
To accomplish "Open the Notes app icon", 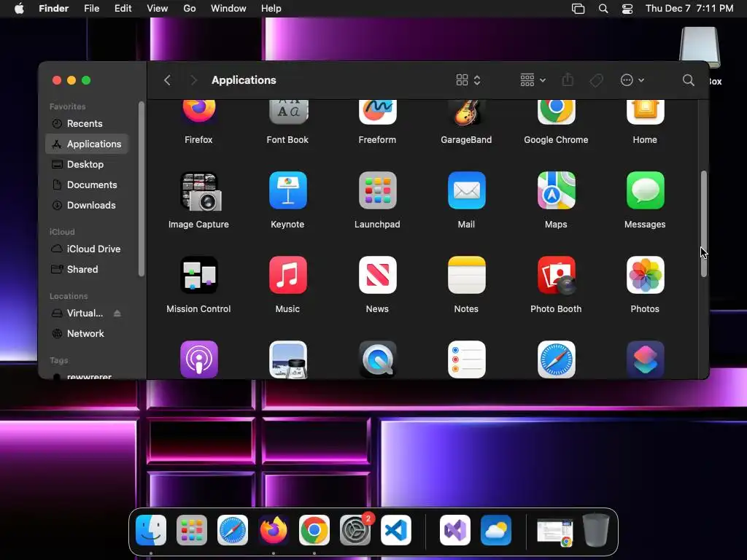I will point(466,275).
